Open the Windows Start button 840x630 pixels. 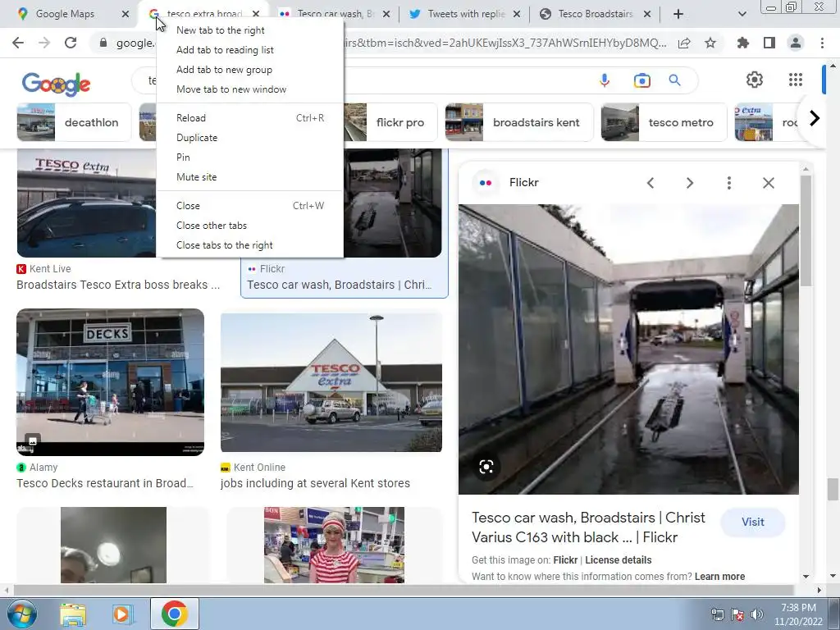(x=21, y=614)
